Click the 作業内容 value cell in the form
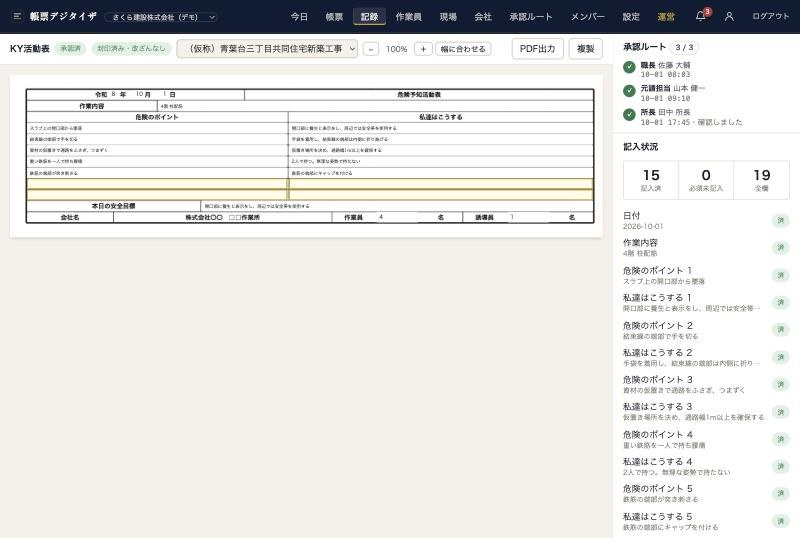This screenshot has width=800, height=538. pos(375,106)
